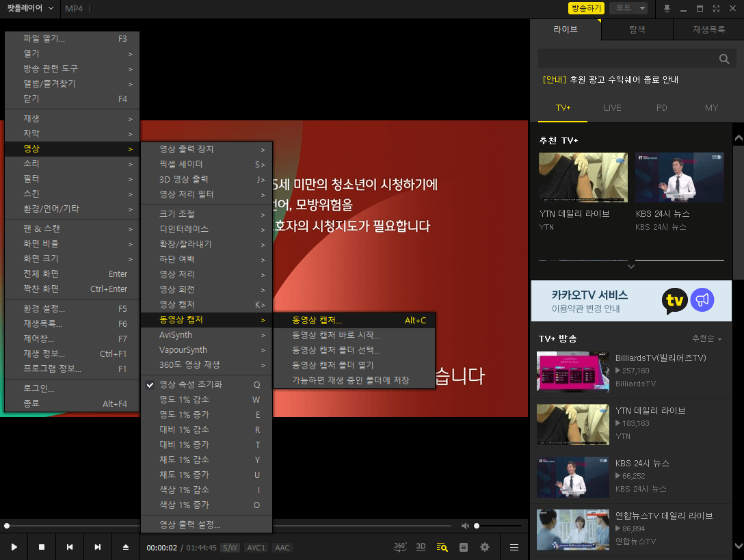Click the side panel scroll-down arrow

coord(739,546)
